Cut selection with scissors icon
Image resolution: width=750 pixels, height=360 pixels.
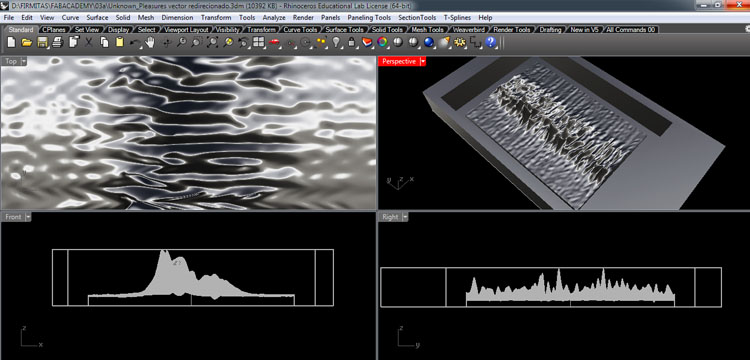89,43
